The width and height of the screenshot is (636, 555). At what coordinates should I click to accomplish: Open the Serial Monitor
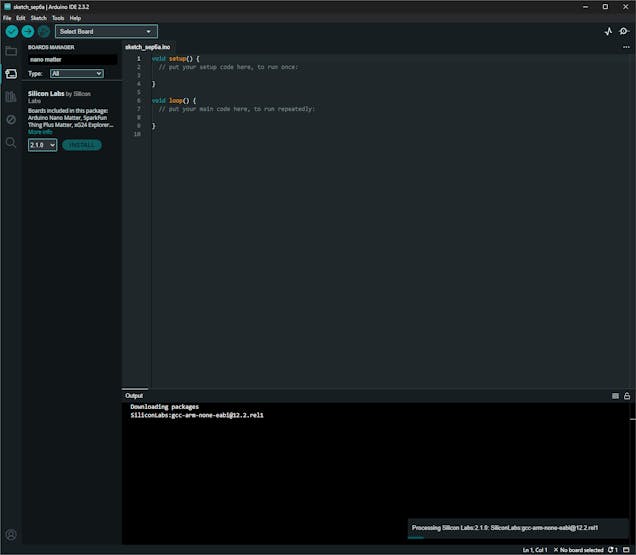(x=624, y=32)
